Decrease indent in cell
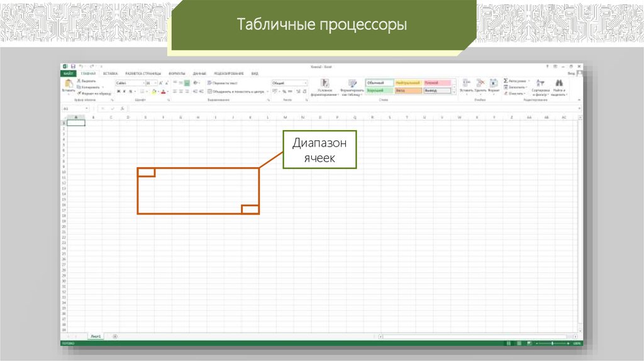The height and width of the screenshot is (361, 644). (x=195, y=92)
